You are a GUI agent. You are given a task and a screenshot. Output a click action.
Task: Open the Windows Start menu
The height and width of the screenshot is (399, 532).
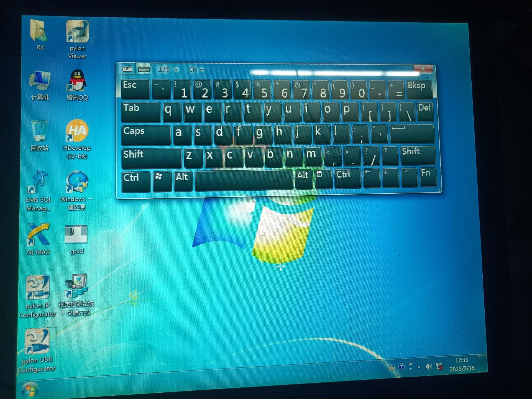[x=30, y=390]
